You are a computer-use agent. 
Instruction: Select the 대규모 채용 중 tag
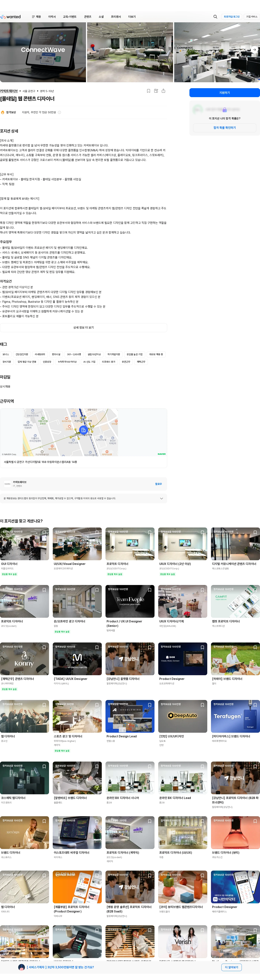156,354
